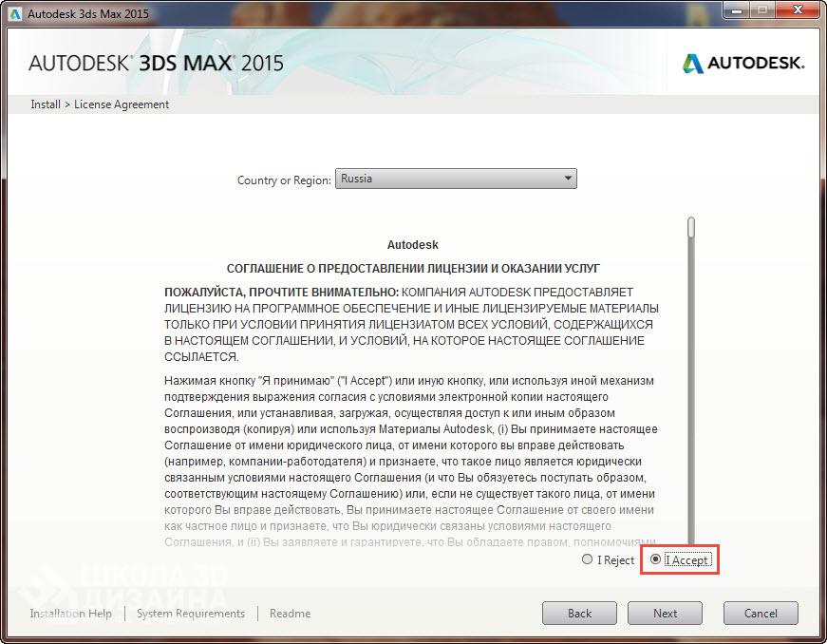827x644 pixels.
Task: Open the Installation Help link
Action: click(x=70, y=614)
